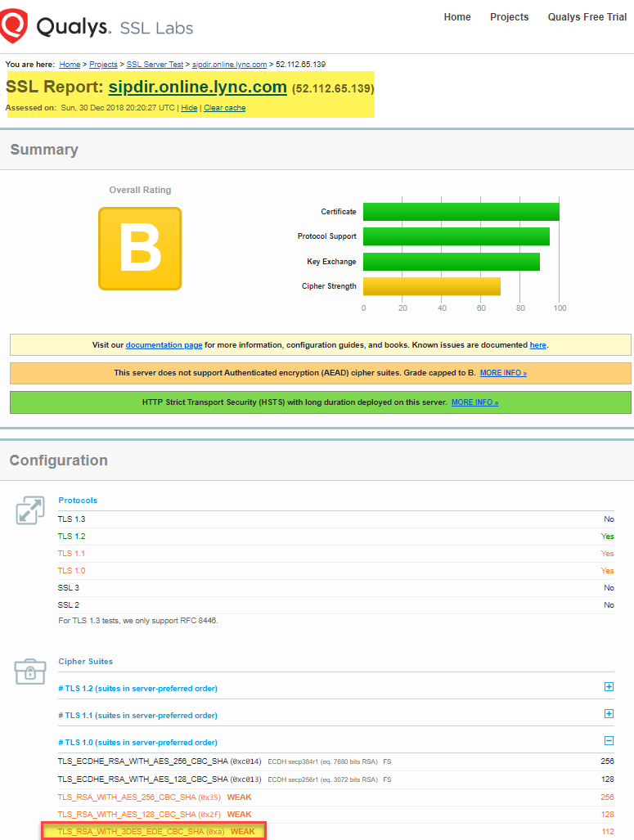This screenshot has height=840, width=634.
Task: Click the Certificate score bar
Action: (x=461, y=212)
